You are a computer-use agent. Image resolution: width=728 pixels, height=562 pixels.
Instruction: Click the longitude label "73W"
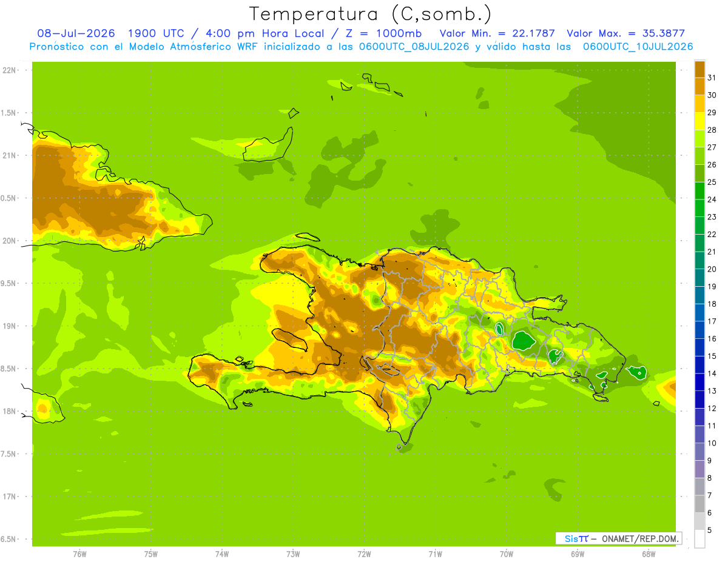[x=293, y=554]
